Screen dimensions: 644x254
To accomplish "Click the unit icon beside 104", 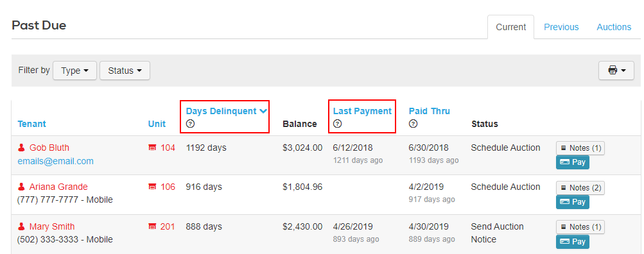I will click(x=152, y=148).
